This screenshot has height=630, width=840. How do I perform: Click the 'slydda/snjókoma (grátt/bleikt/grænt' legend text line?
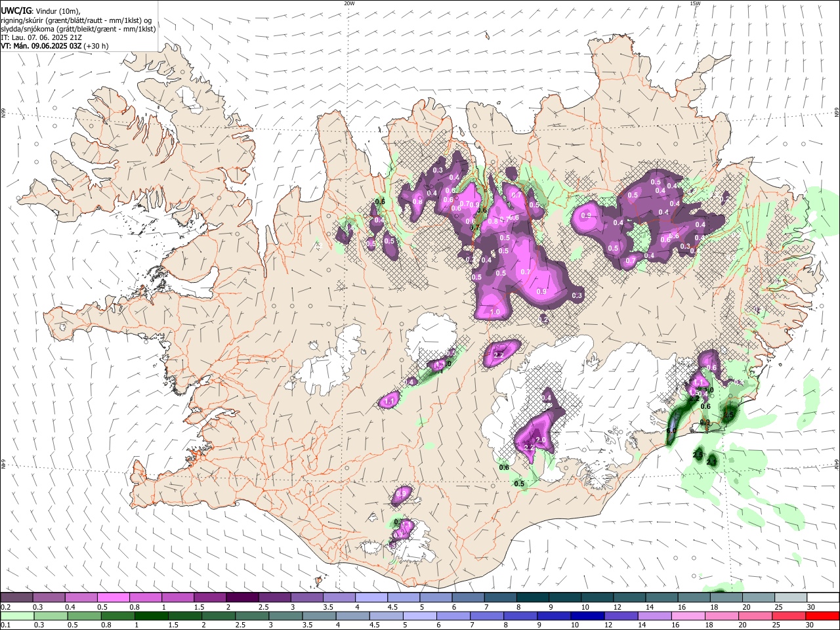(x=78, y=29)
